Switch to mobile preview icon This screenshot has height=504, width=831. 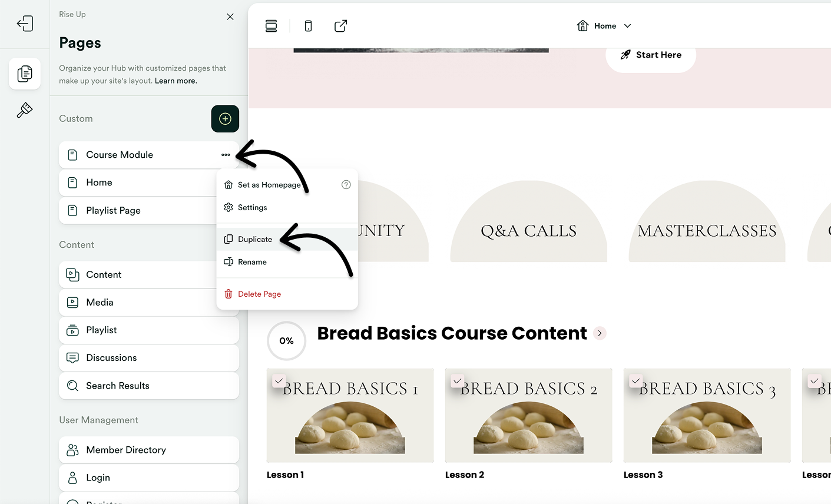308,26
